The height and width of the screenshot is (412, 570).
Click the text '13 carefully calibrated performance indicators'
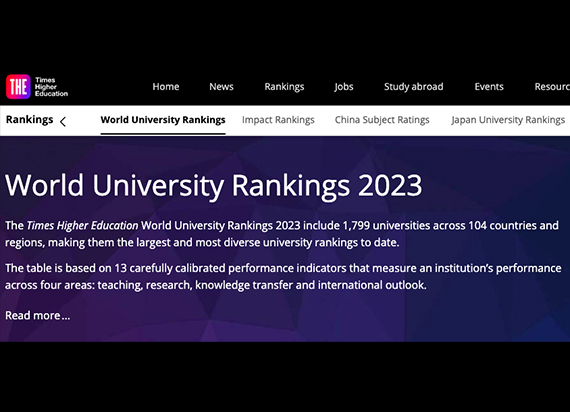230,268
